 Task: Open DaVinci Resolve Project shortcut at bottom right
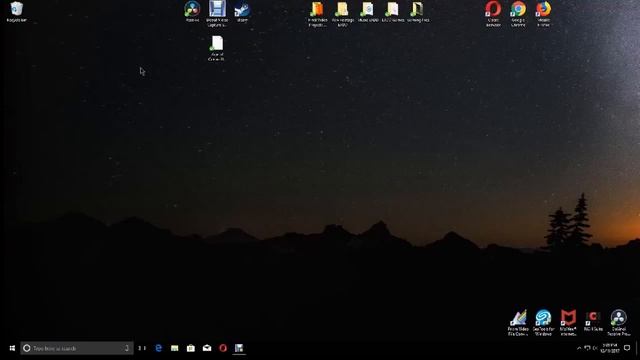[x=618, y=323]
